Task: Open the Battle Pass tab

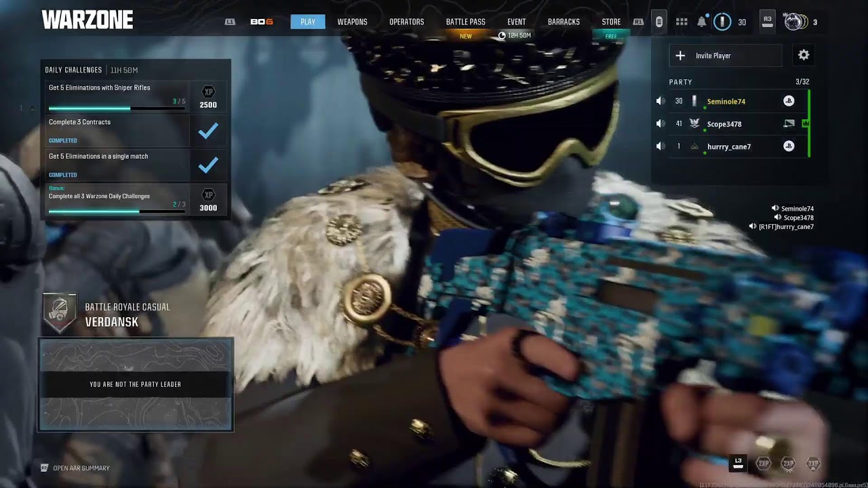Action: 466,22
